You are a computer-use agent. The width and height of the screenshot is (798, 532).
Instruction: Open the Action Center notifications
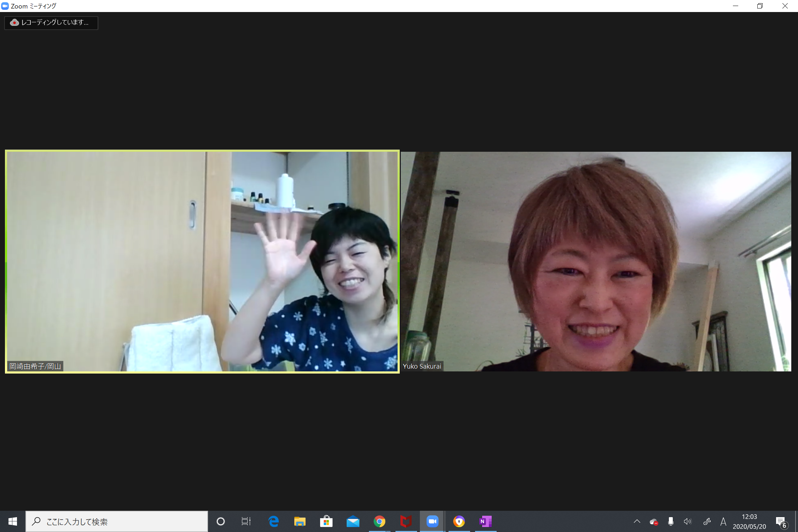[781, 522]
